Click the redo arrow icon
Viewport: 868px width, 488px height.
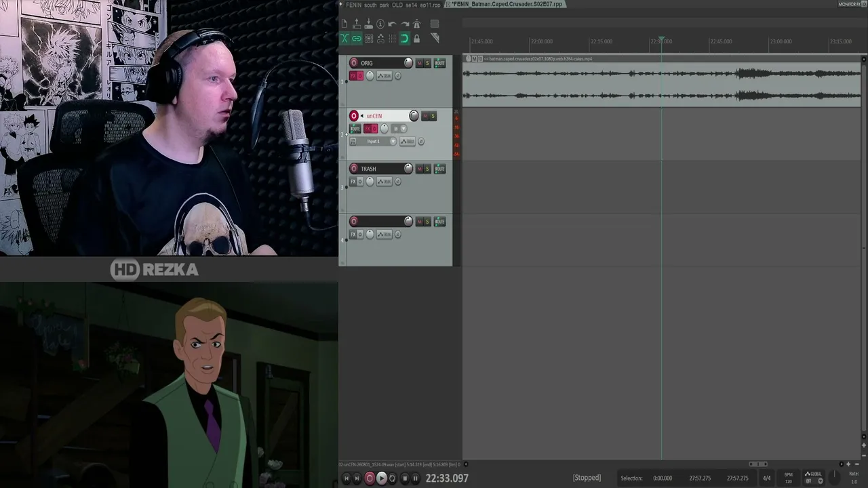tap(404, 24)
